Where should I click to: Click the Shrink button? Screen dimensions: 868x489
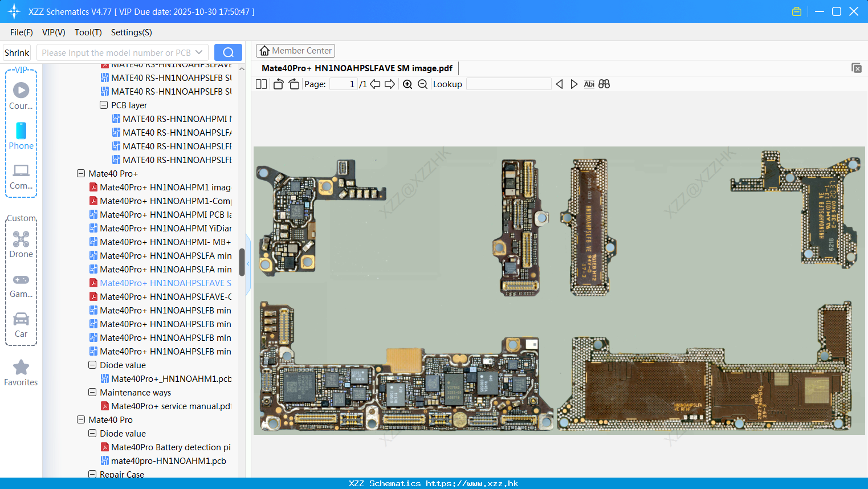click(17, 52)
